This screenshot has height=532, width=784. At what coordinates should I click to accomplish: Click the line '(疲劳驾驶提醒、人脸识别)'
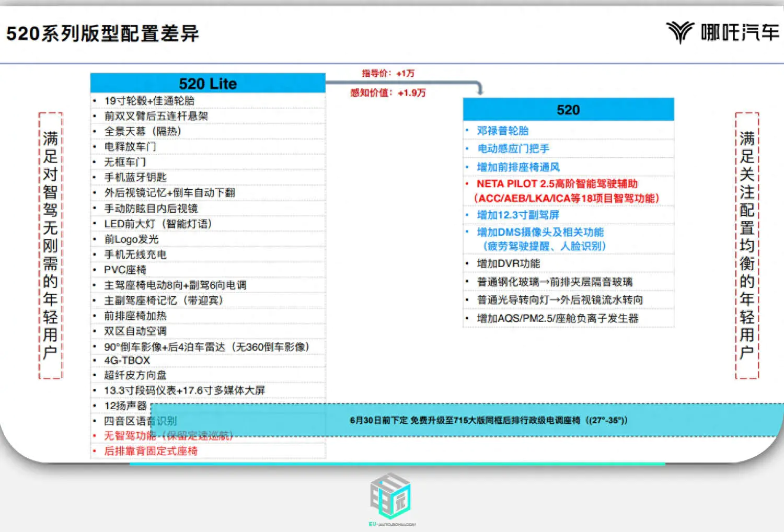544,246
